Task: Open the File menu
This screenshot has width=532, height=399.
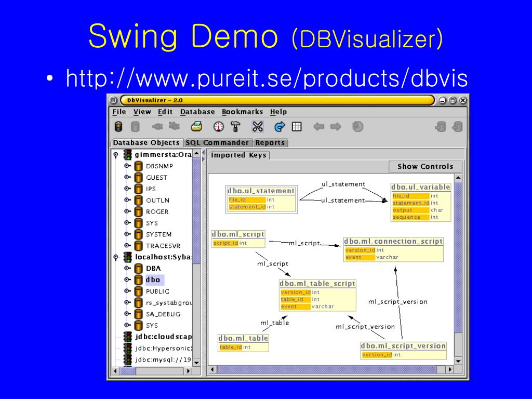Action: click(x=119, y=112)
